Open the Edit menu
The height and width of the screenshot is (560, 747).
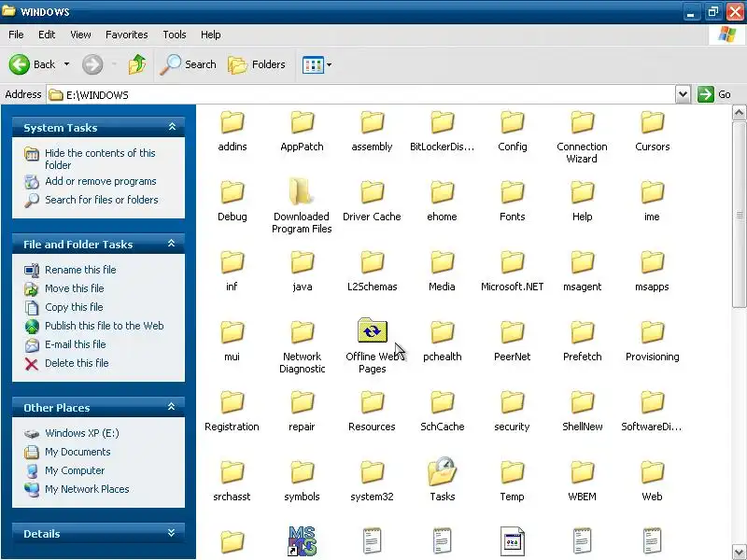47,35
